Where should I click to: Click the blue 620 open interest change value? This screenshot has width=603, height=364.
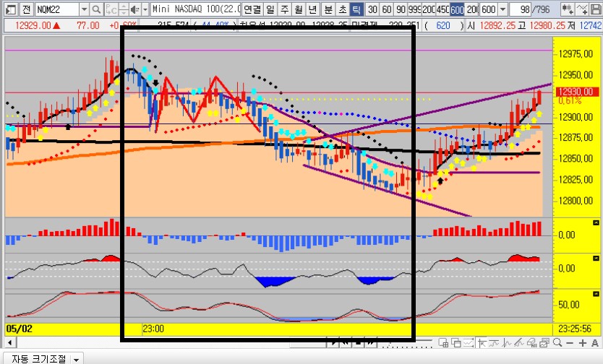click(443, 26)
